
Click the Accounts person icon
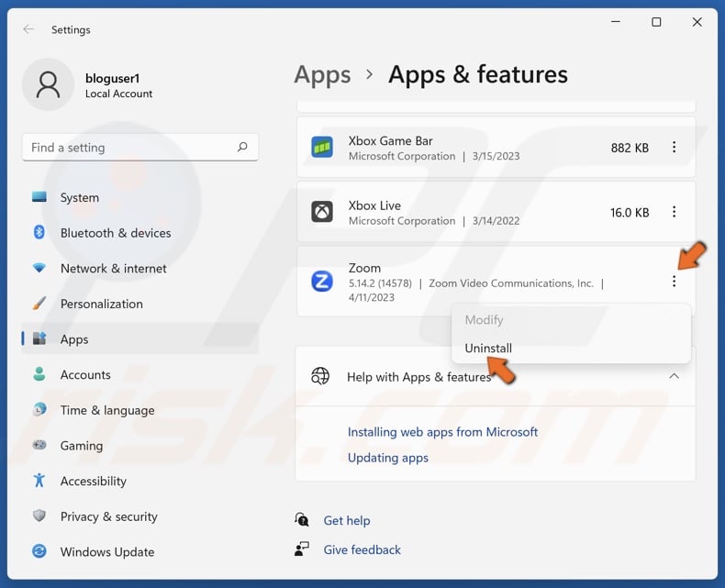[x=39, y=374]
